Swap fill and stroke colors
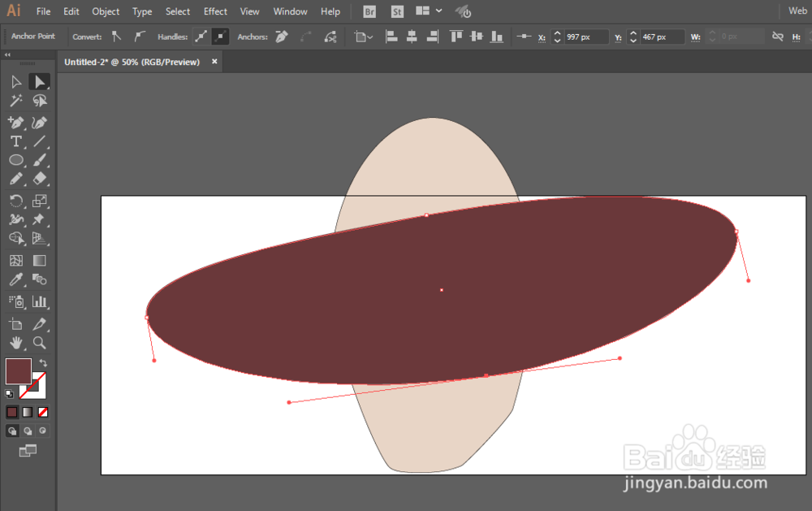 point(43,363)
